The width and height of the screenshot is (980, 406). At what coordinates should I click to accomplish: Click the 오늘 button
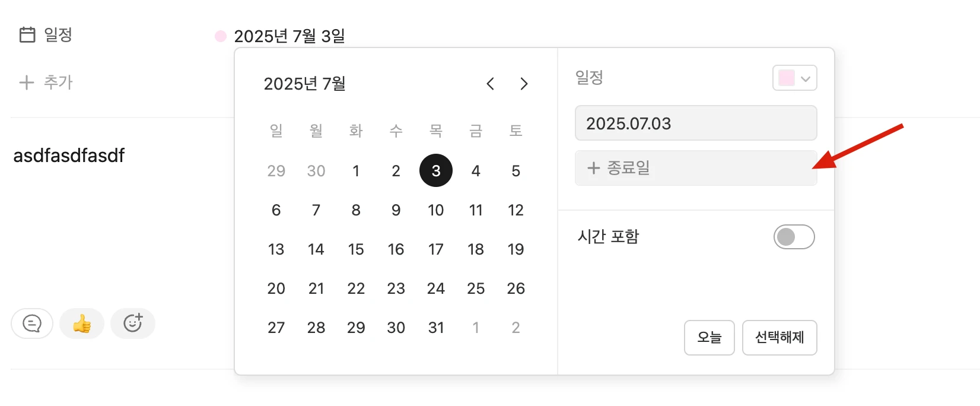tap(709, 338)
